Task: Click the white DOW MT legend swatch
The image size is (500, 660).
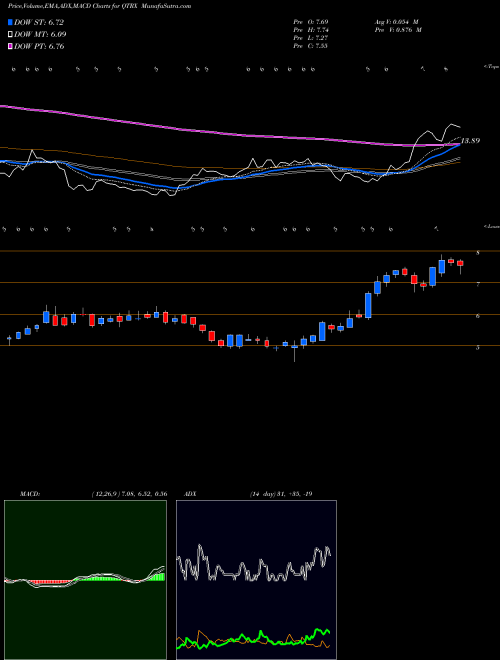Action: [x=10, y=34]
